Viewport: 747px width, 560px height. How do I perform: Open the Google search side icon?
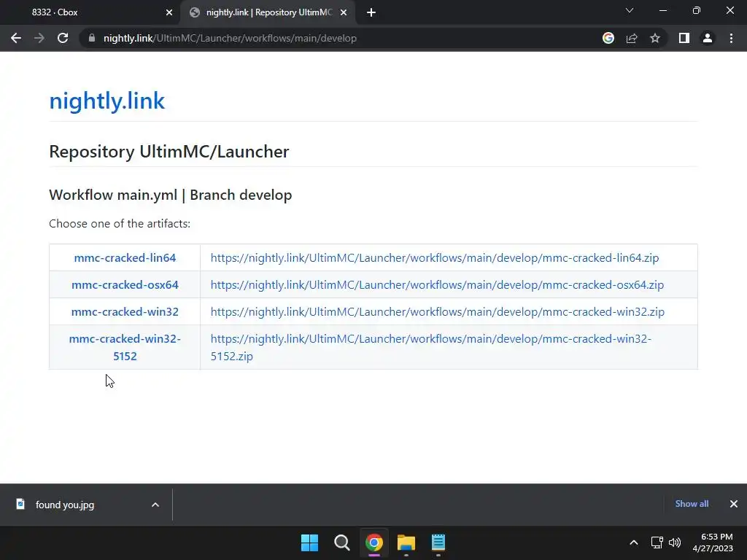pos(608,38)
